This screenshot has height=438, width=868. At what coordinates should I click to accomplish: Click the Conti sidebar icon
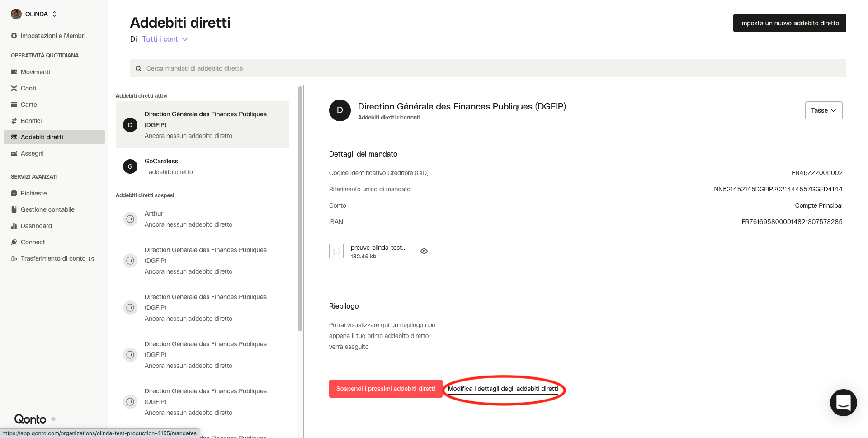[x=14, y=88]
